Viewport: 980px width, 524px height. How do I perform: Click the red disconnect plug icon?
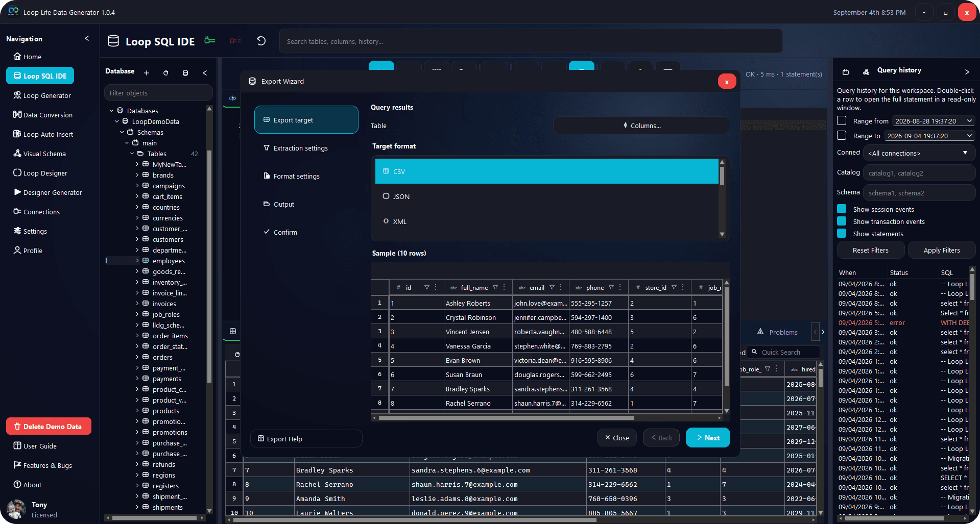[235, 41]
